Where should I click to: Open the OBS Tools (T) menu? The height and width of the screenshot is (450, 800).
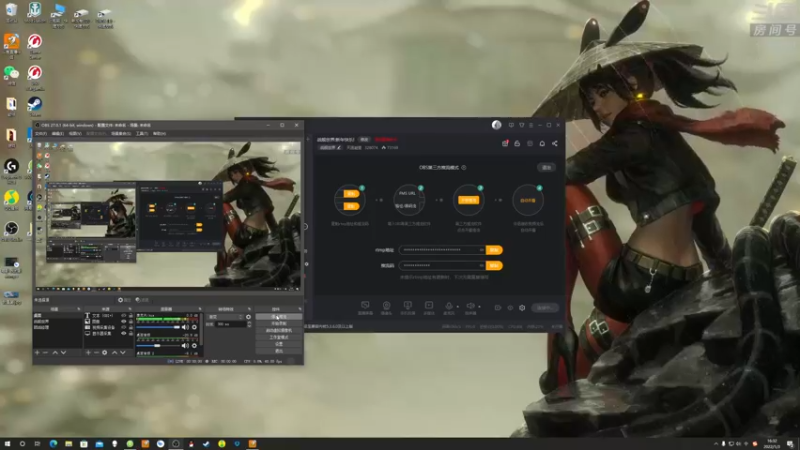(x=142, y=134)
